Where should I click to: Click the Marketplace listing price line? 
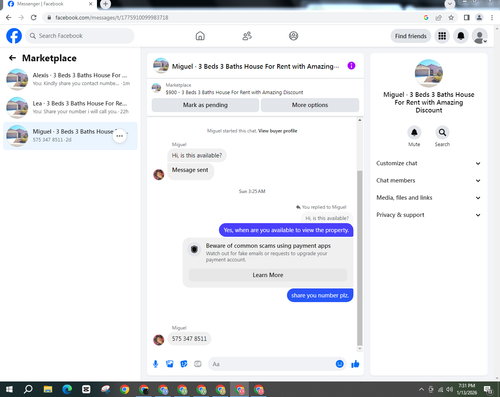(234, 92)
